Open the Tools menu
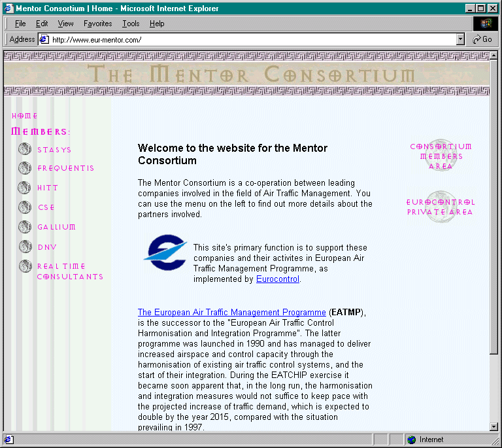 click(x=131, y=24)
